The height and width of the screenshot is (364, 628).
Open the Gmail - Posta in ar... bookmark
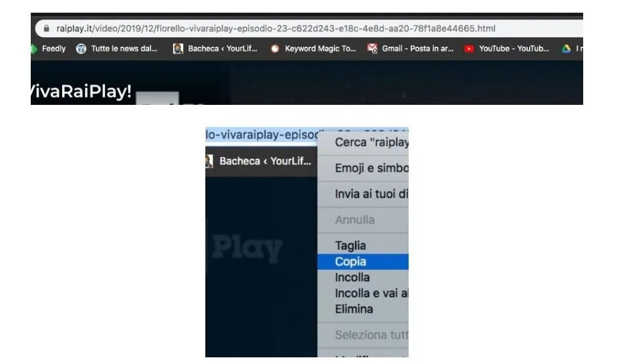click(411, 49)
